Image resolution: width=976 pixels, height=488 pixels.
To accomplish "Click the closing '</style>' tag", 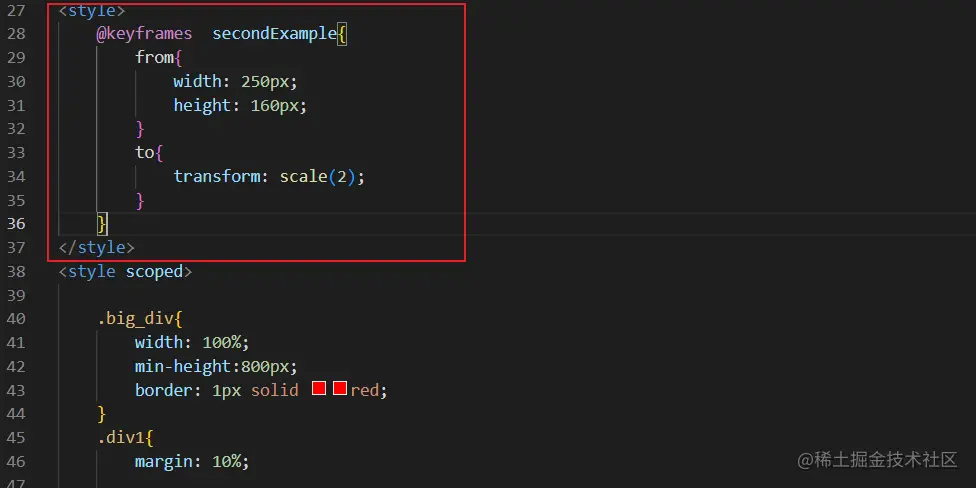I will click(x=96, y=248).
